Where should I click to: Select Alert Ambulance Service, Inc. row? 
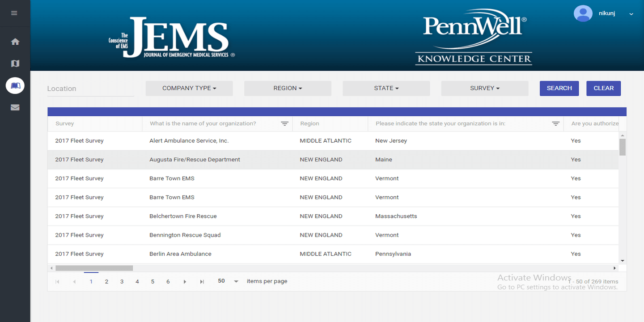(x=333, y=141)
